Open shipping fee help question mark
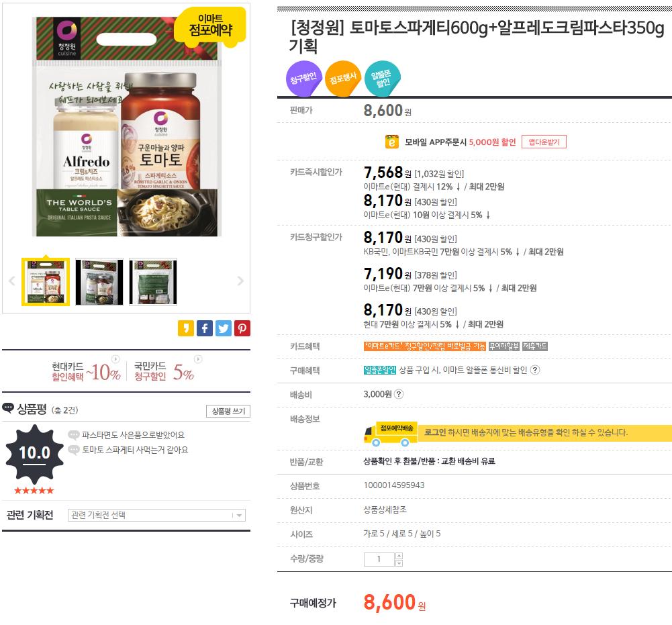The image size is (672, 625). (x=399, y=394)
